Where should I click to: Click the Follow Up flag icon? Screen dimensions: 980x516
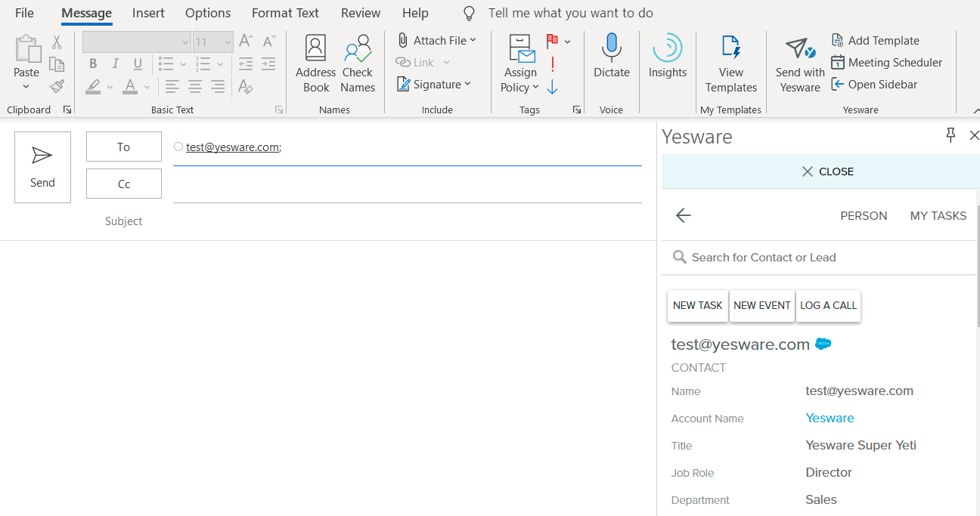[x=553, y=41]
